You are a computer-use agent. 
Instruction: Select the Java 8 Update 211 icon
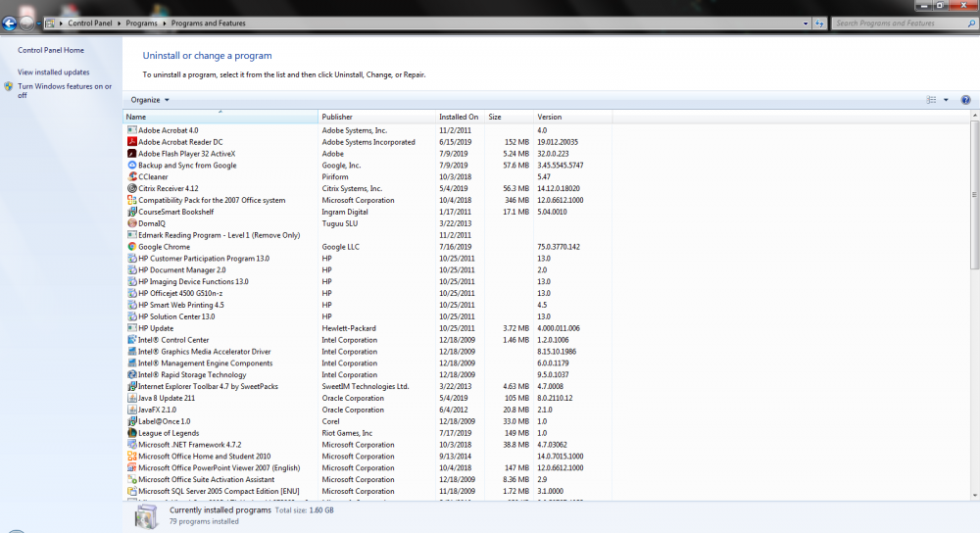pyautogui.click(x=131, y=399)
